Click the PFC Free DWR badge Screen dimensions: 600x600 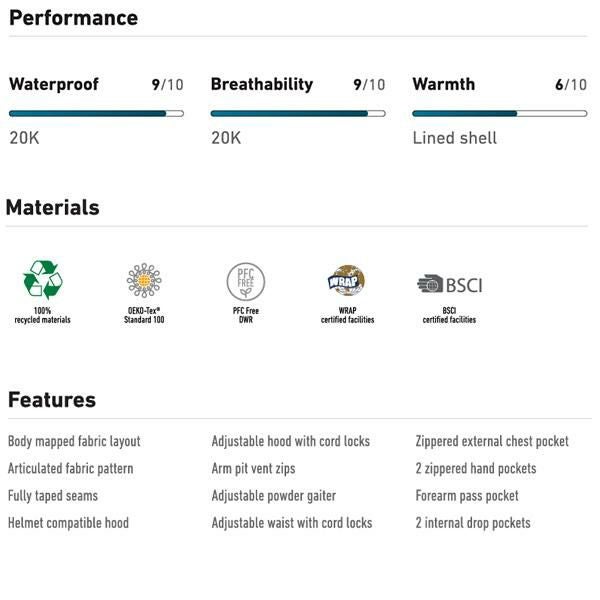click(245, 282)
